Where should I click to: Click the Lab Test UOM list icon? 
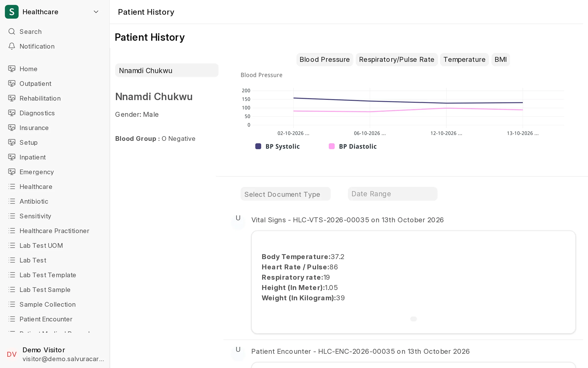12,246
